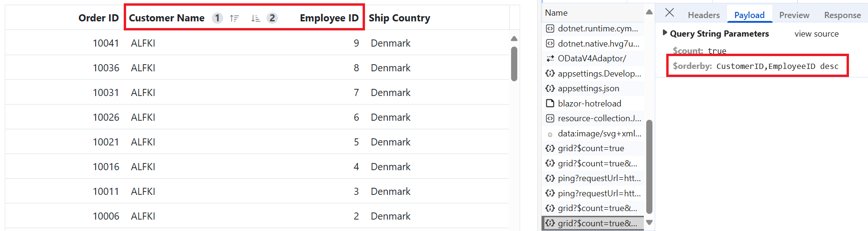Collapse the Query String Parameters section
The width and height of the screenshot is (868, 231).
coord(665,33)
